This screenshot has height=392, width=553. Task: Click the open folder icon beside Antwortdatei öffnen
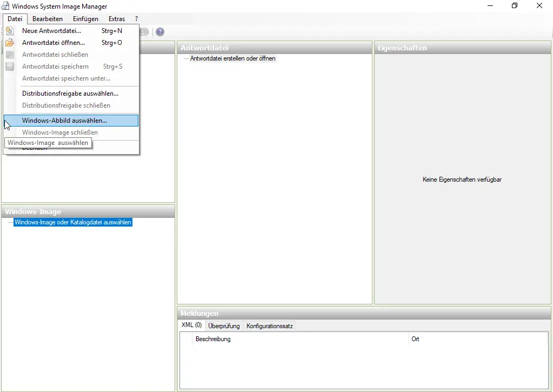[10, 43]
